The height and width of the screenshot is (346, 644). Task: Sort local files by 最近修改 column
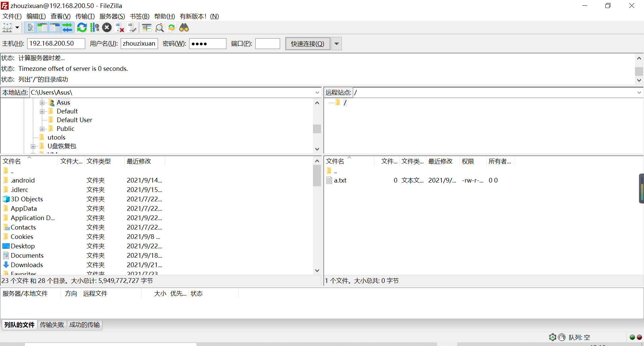click(145, 161)
